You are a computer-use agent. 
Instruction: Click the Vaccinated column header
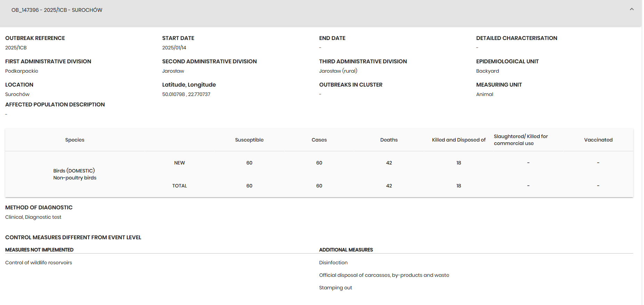[x=598, y=140]
